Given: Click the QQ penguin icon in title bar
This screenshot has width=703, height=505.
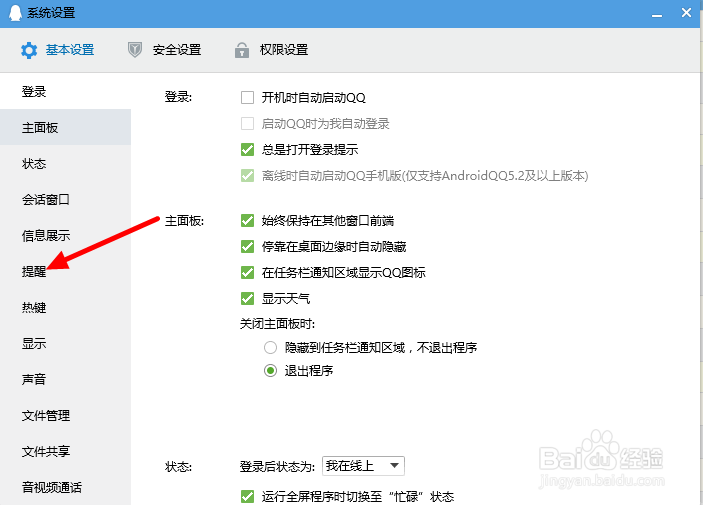Looking at the screenshot, I should click(15, 13).
